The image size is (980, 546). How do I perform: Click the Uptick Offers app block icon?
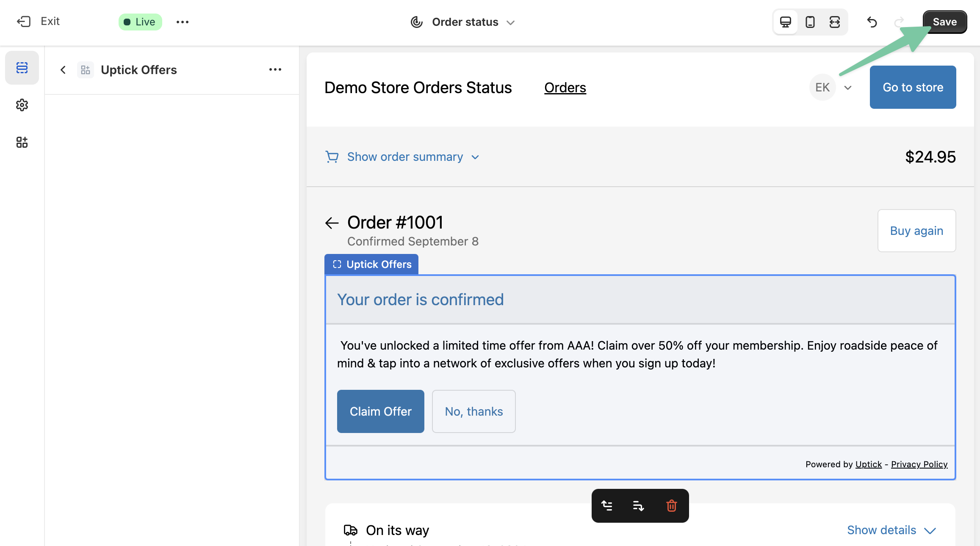click(86, 70)
